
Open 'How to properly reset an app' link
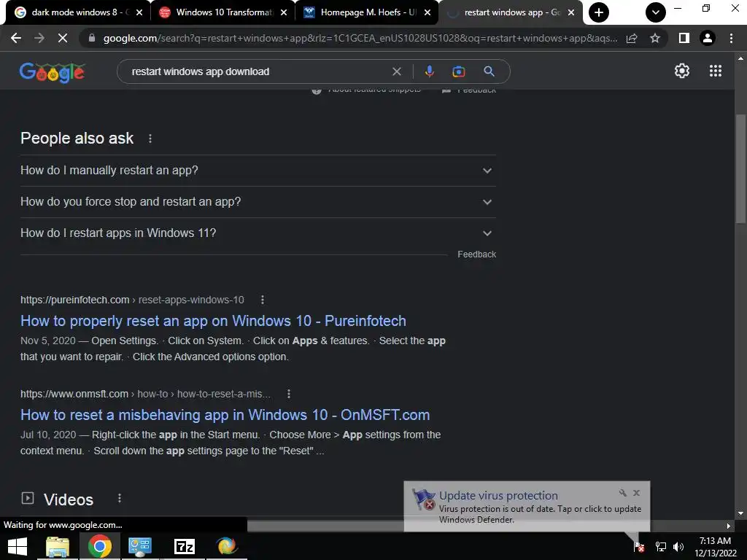[213, 321]
